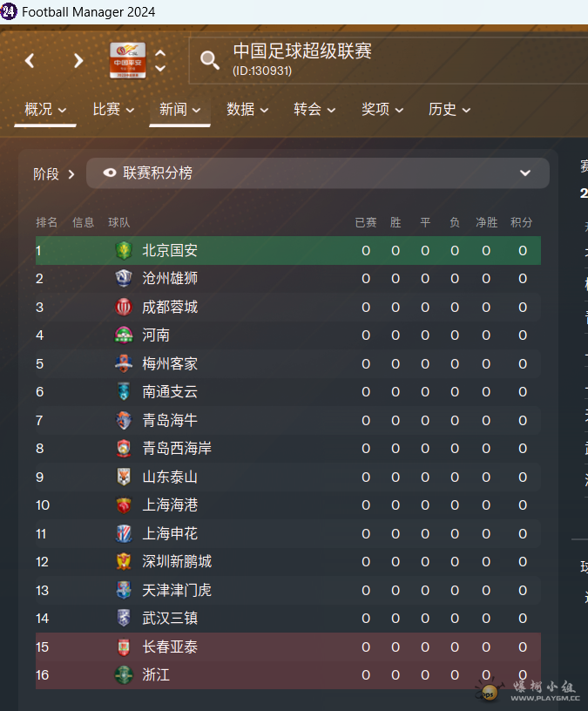The height and width of the screenshot is (711, 588).
Task: Open the 比赛 menu
Action: [113, 110]
